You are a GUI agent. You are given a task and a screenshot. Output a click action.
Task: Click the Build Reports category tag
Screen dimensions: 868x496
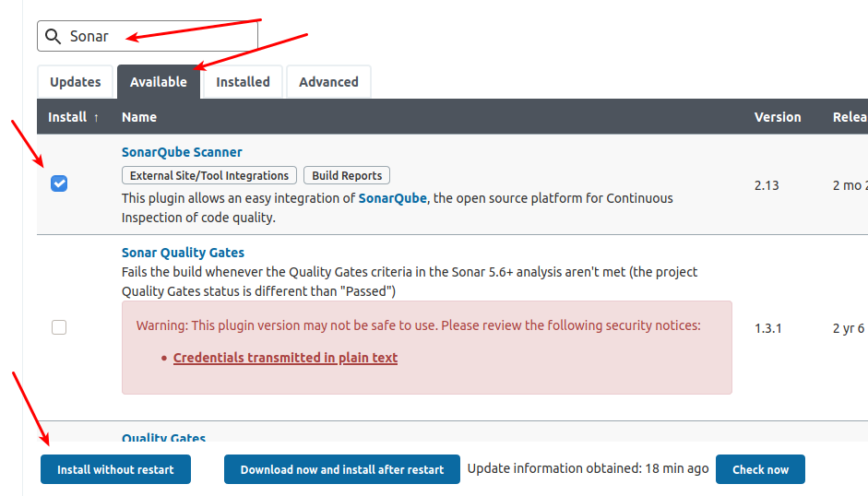tap(347, 175)
